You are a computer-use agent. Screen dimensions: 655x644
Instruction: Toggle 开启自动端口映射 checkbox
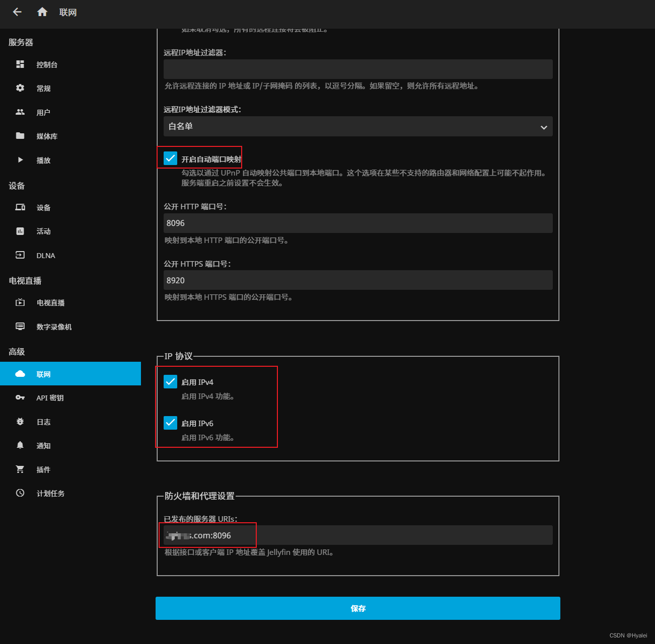[170, 158]
